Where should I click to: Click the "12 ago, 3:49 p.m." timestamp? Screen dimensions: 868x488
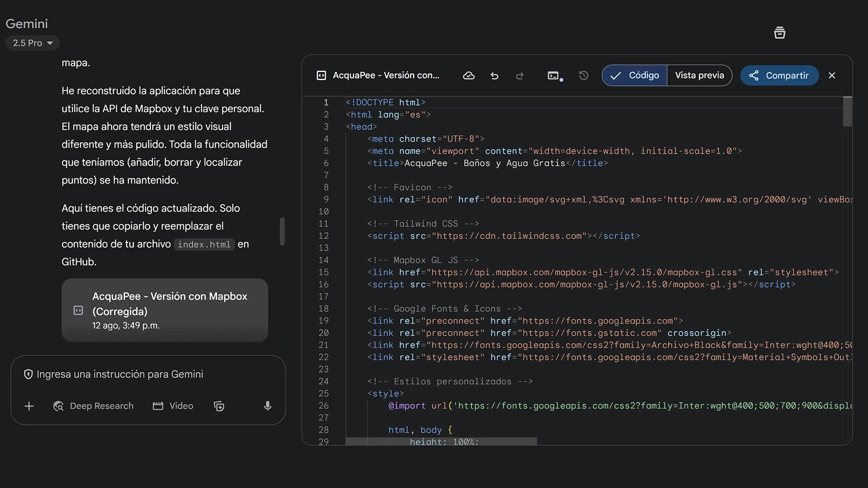coord(126,326)
